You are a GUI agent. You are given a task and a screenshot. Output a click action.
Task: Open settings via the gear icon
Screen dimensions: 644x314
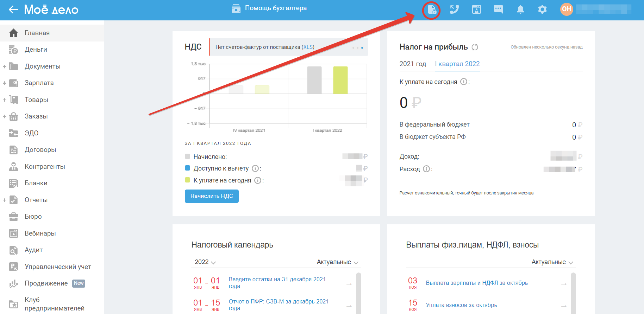[x=542, y=9]
